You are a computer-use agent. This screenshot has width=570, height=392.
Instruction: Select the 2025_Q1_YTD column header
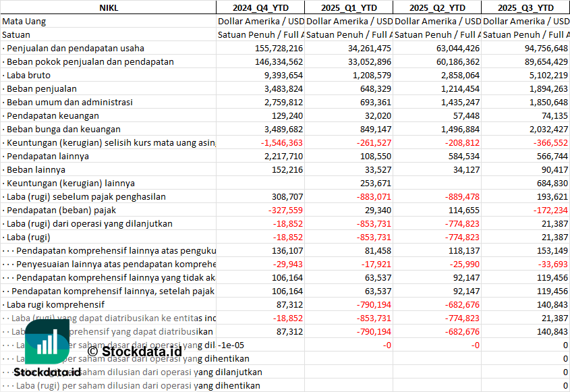(x=348, y=7)
